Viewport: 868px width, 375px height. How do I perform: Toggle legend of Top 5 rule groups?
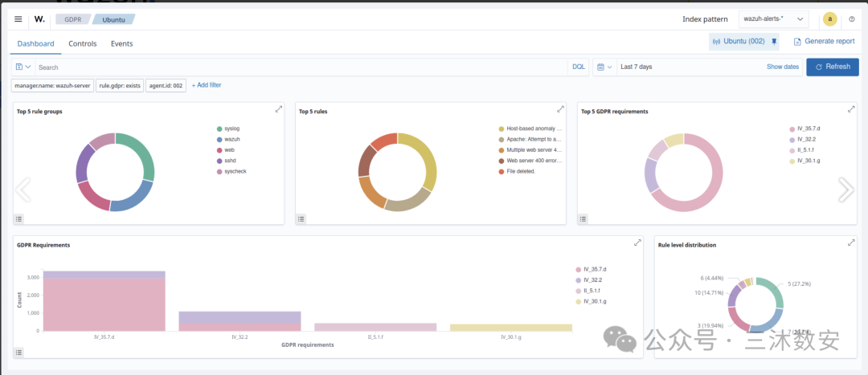pyautogui.click(x=18, y=219)
